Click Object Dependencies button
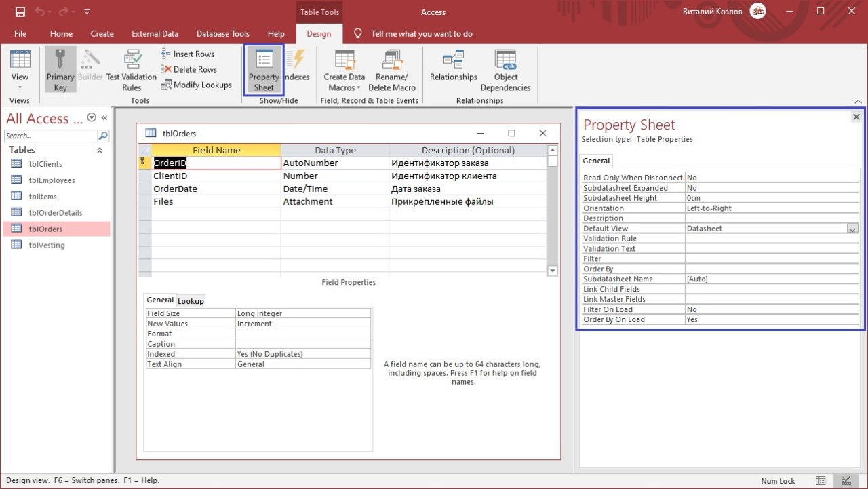The image size is (868, 489). pos(505,71)
